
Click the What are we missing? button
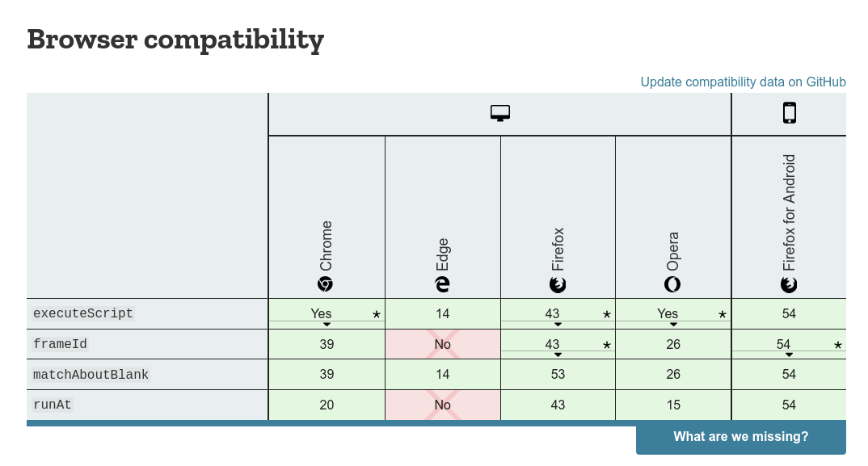click(740, 437)
